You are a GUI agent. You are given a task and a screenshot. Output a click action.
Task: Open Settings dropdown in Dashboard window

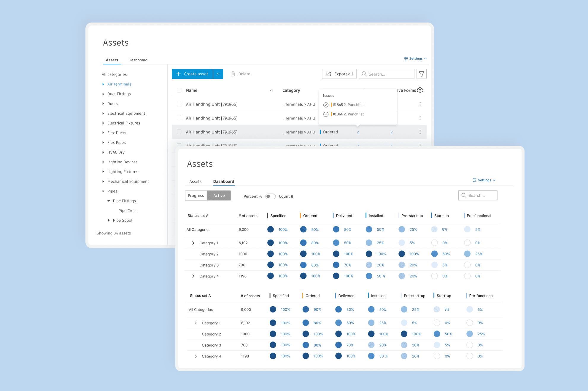pyautogui.click(x=484, y=180)
